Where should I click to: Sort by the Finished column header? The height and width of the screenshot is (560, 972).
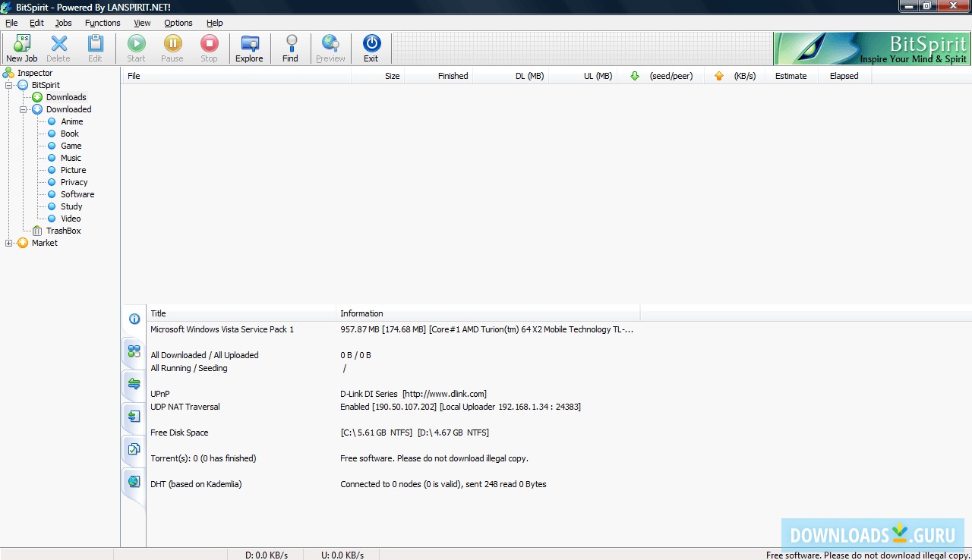[439, 76]
